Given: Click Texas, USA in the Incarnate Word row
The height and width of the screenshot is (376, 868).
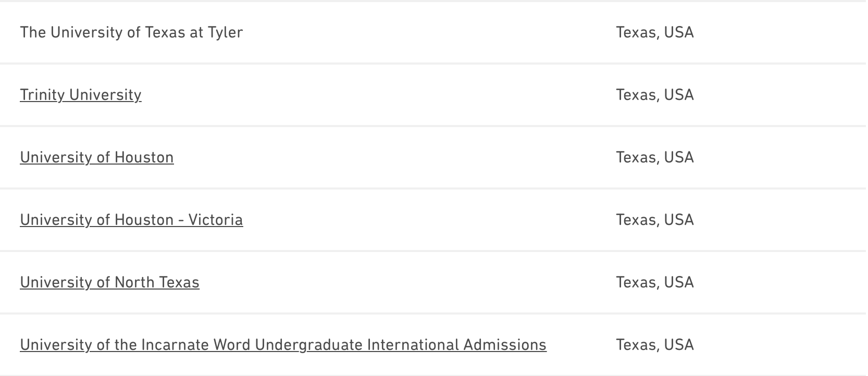Looking at the screenshot, I should 655,345.
